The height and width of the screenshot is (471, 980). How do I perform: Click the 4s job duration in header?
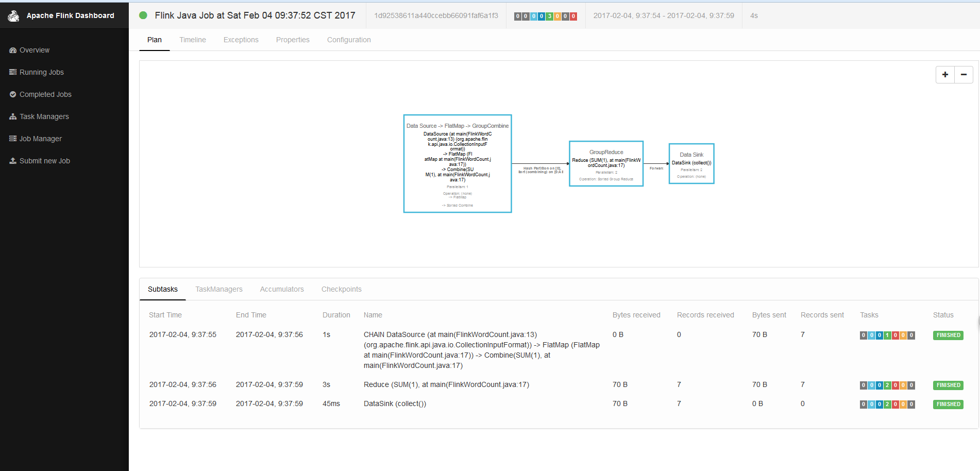(x=754, y=15)
